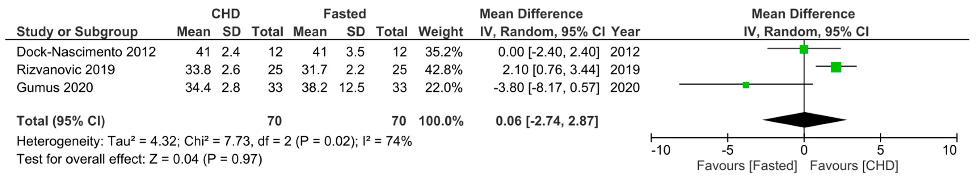This screenshot has width=980, height=181.
Task: Click the Year column header
Action: pos(625,31)
